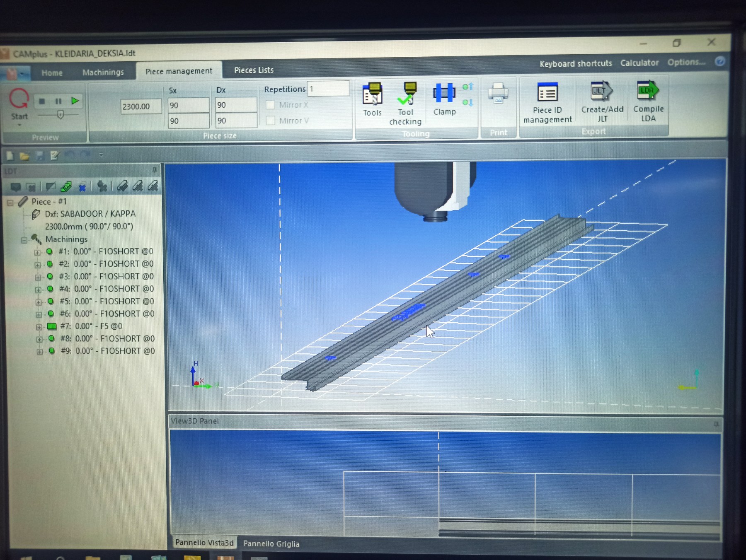Open Keyboard shortcuts

(575, 64)
